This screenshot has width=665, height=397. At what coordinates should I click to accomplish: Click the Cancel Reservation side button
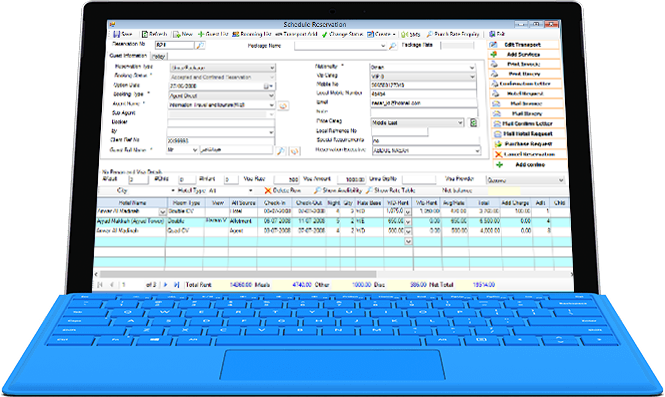(529, 154)
